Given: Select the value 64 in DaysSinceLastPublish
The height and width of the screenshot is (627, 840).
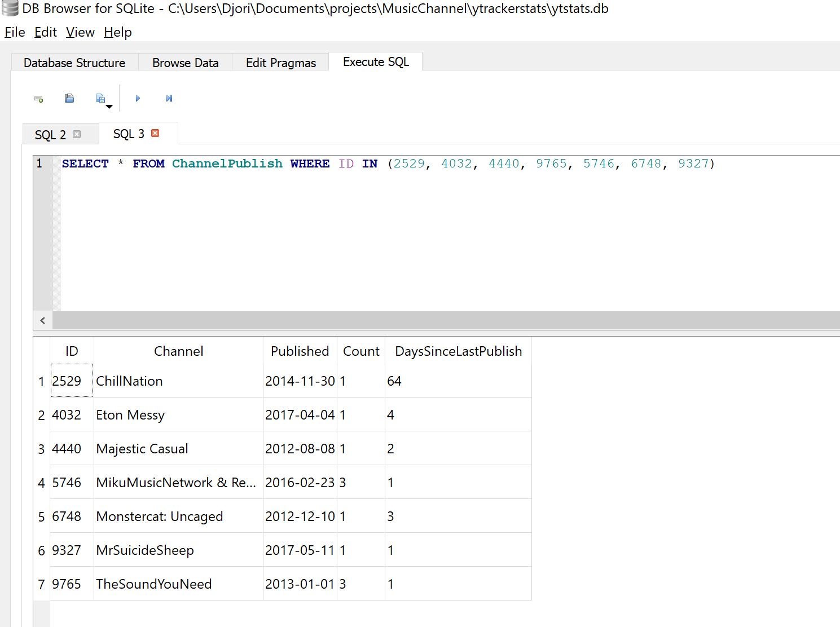Looking at the screenshot, I should (458, 381).
